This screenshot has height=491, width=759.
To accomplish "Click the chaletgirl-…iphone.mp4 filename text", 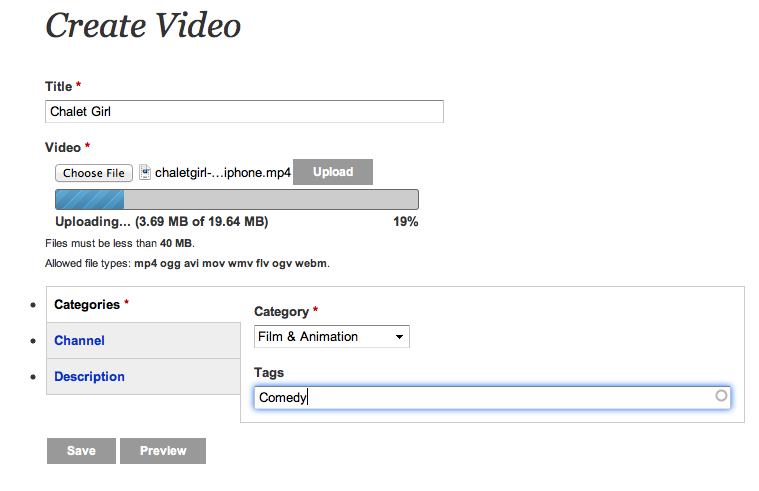I will (222, 172).
